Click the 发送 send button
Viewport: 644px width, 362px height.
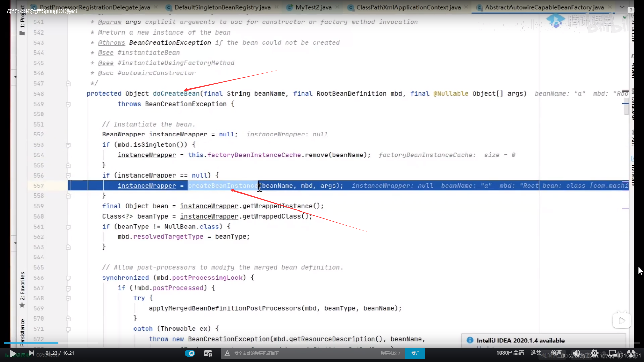click(415, 353)
